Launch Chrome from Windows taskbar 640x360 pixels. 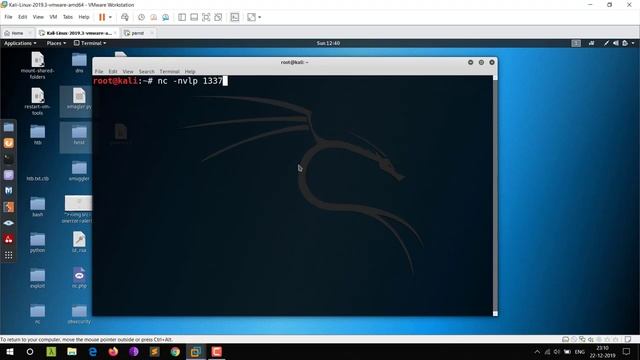[175, 351]
